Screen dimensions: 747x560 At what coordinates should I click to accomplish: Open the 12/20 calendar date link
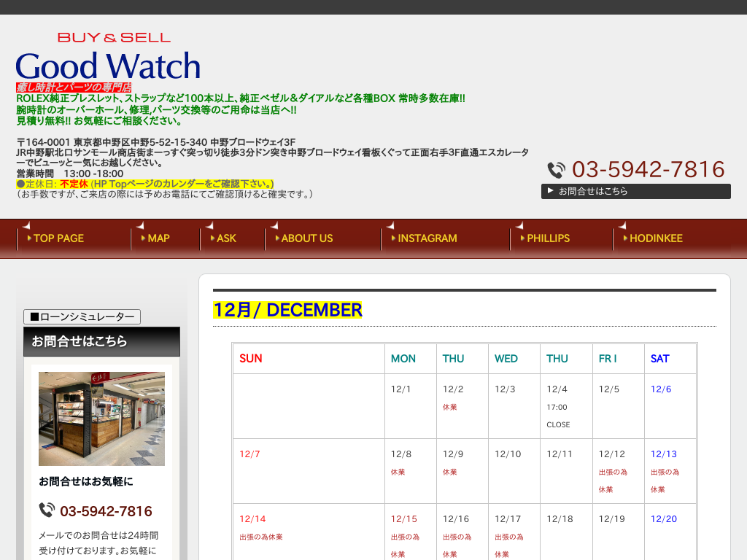click(662, 519)
